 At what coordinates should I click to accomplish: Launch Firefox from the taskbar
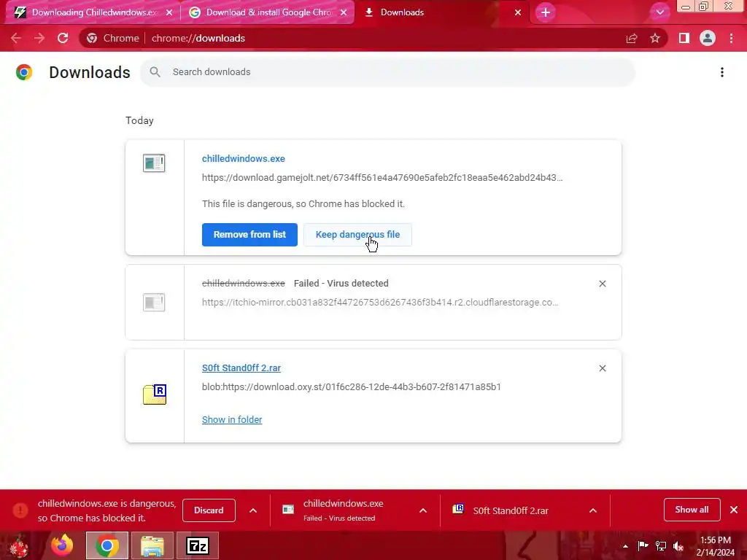pos(63,545)
